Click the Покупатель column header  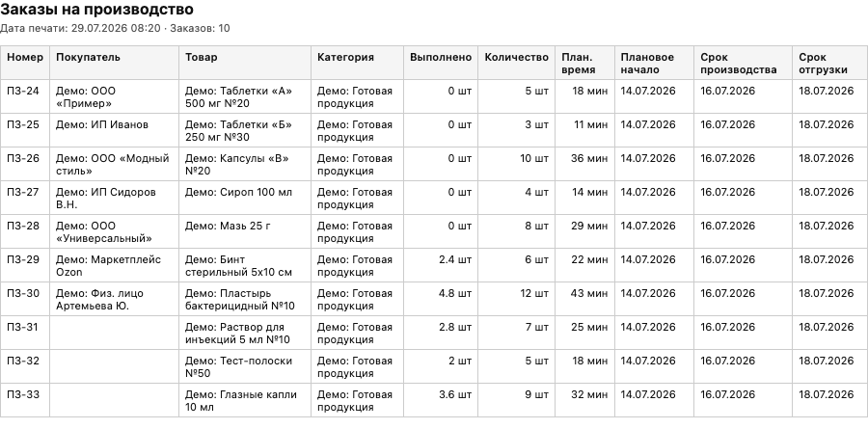tap(88, 58)
